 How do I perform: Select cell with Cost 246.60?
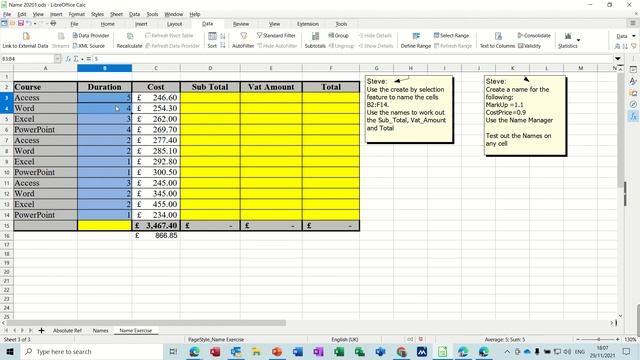point(156,98)
